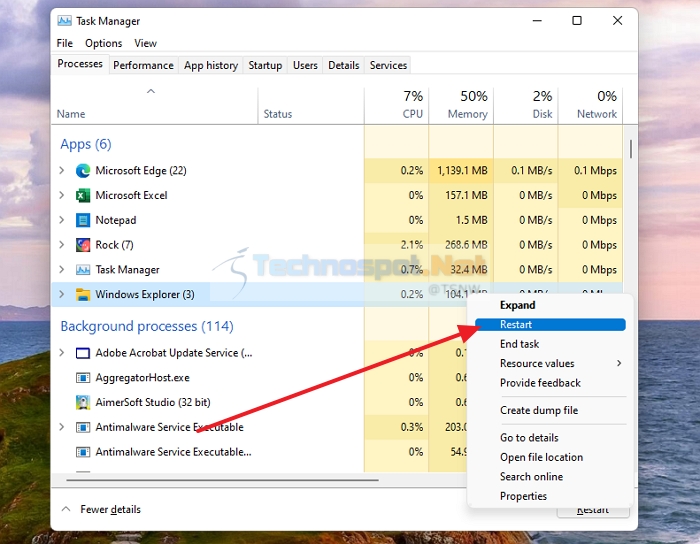Switch to the Startup tab
The image size is (700, 544).
pos(265,65)
